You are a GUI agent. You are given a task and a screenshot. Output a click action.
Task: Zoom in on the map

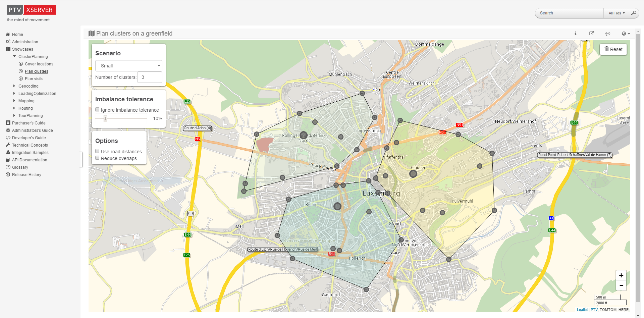pyautogui.click(x=621, y=275)
